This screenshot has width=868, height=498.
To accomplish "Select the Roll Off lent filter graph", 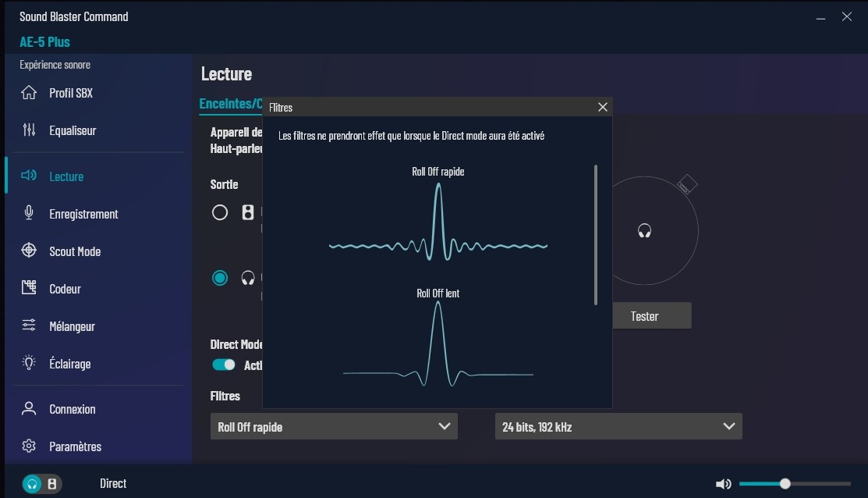I will click(438, 343).
